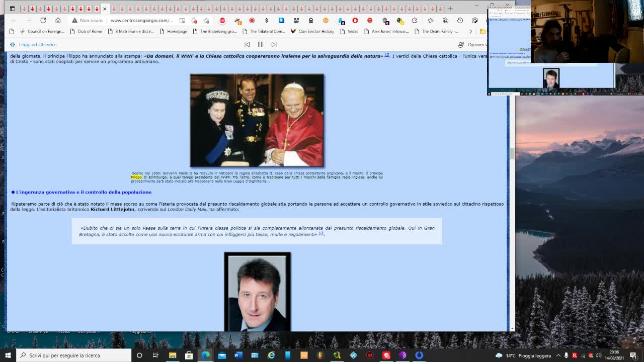Click the taskbar search box

pos(74,355)
